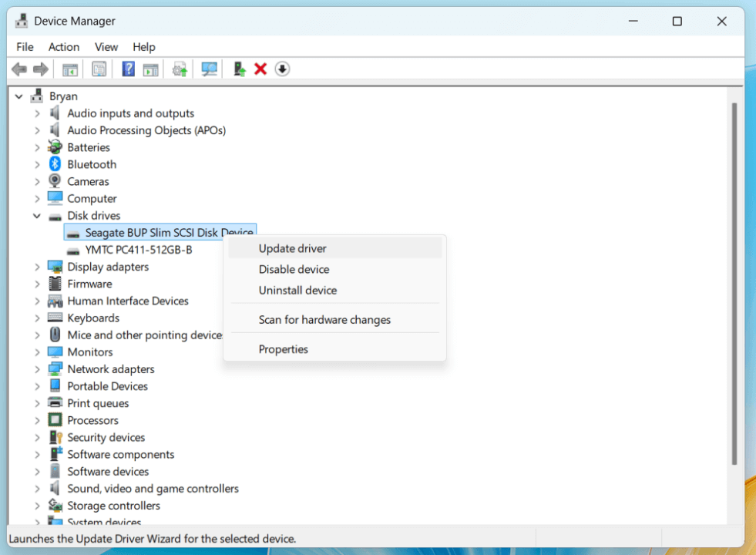Click the red X uninstall device icon
This screenshot has width=756, height=555.
tap(260, 69)
